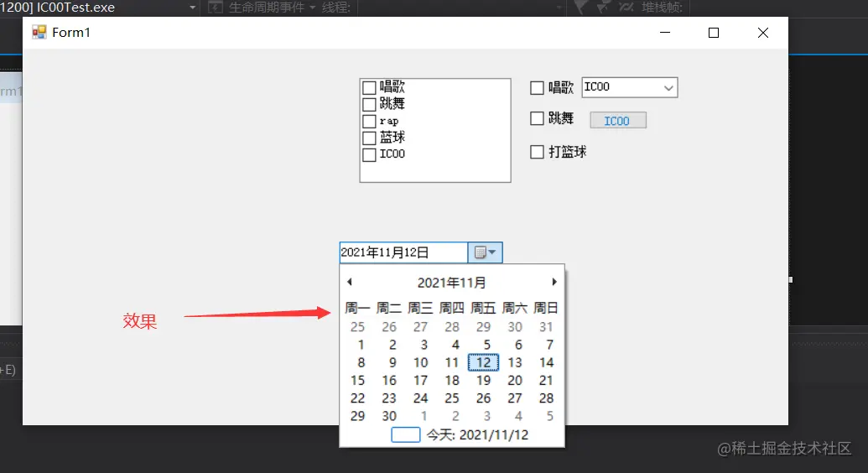Go to next month in calendar
Image resolution: width=868 pixels, height=473 pixels.
point(554,282)
